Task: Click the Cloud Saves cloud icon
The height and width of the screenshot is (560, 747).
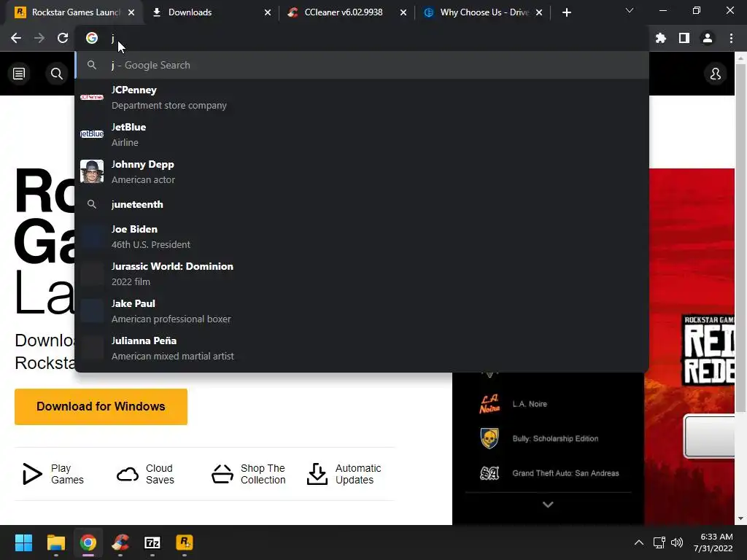Action: click(x=127, y=474)
